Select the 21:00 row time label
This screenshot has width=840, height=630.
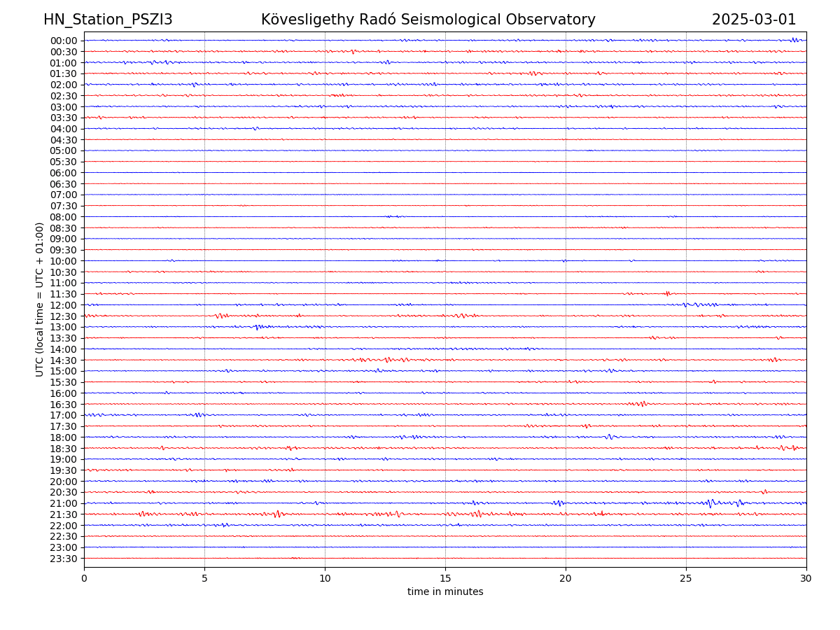click(64, 503)
